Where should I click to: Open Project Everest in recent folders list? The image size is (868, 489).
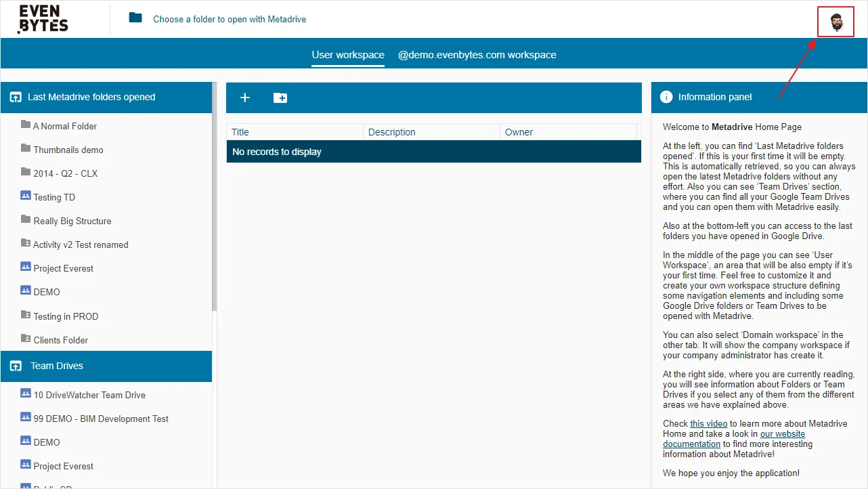point(64,268)
